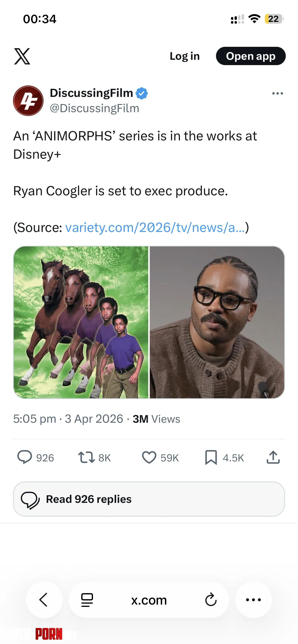Image resolution: width=298 pixels, height=644 pixels.
Task: Go back with browser back arrow
Action: pyautogui.click(x=44, y=600)
